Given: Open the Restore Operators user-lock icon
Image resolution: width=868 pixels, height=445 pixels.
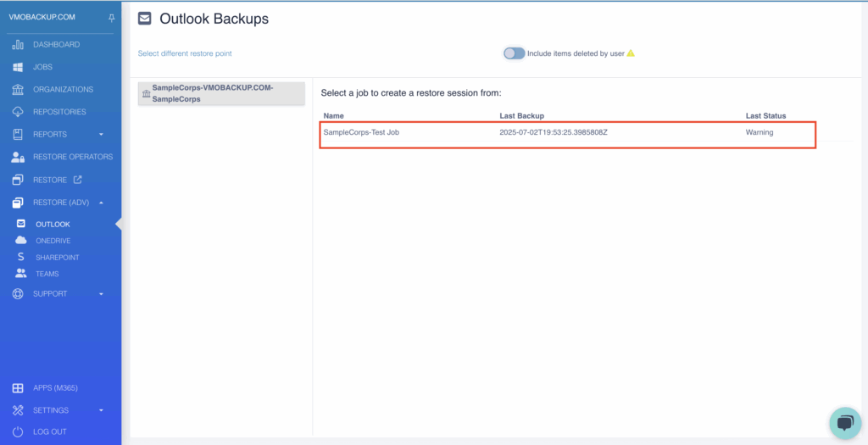Looking at the screenshot, I should (x=18, y=157).
